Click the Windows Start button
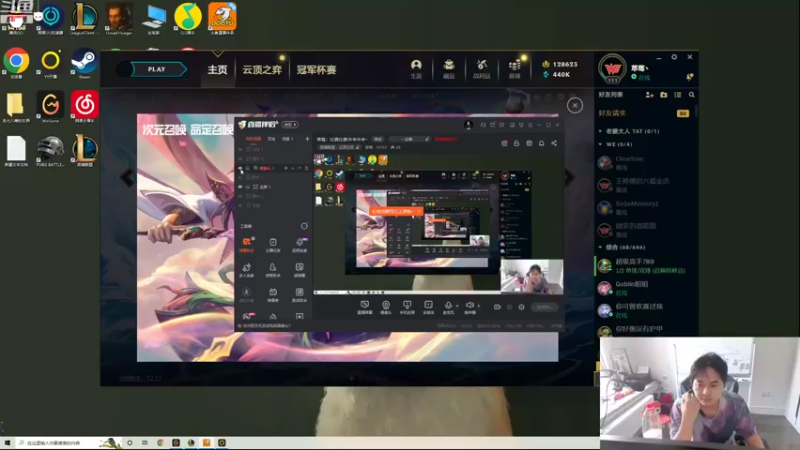The height and width of the screenshot is (450, 800). coord(7,442)
